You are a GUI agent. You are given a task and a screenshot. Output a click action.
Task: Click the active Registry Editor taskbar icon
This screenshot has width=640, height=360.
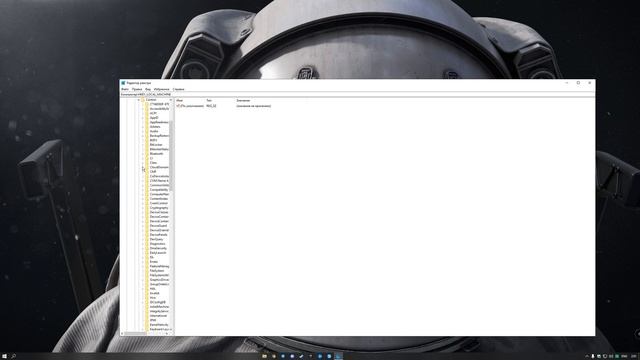(x=339, y=356)
